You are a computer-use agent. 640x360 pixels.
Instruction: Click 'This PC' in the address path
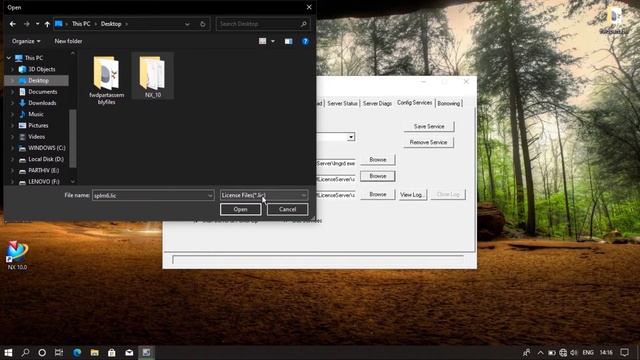tap(81, 24)
